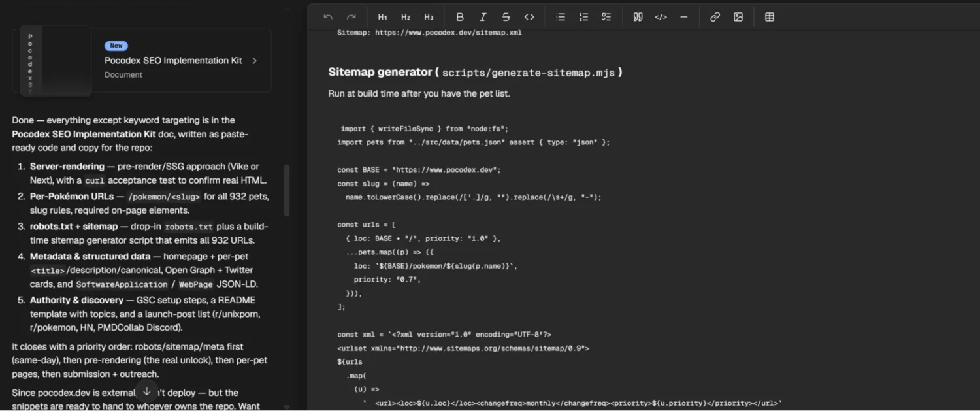The image size is (980, 411).
Task: Insert an image
Action: click(738, 17)
